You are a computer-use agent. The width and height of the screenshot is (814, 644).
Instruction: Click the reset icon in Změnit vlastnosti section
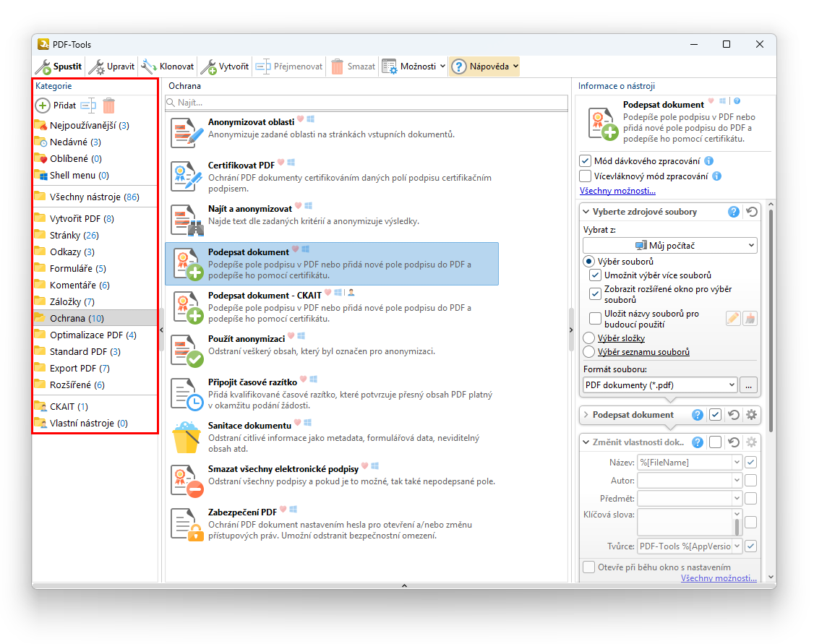[734, 442]
